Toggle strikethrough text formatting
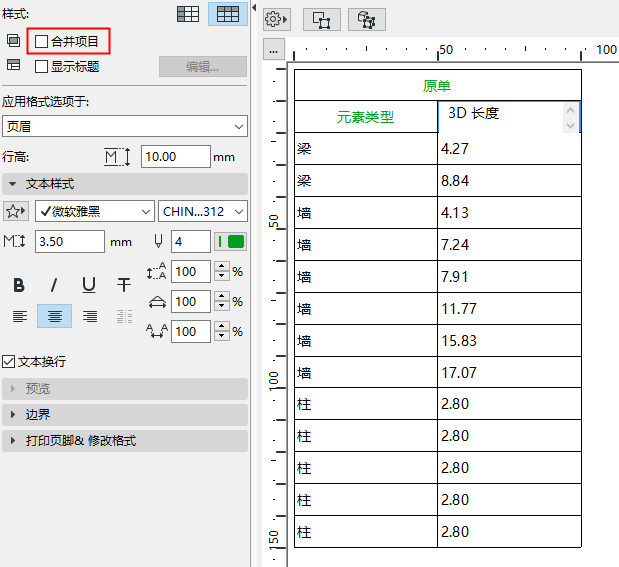 (x=124, y=285)
